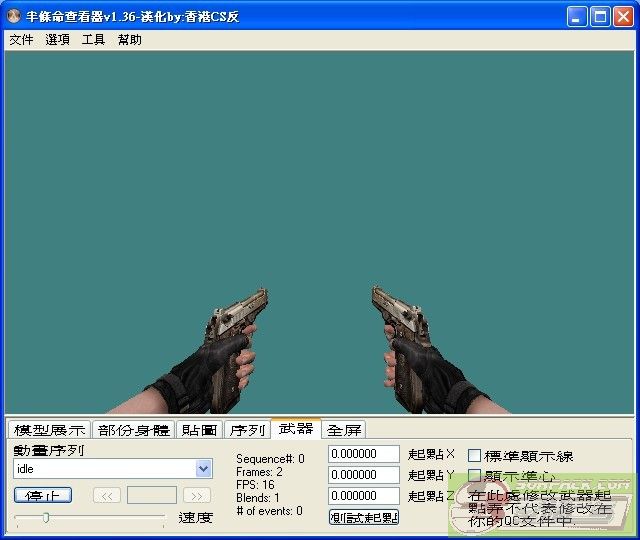Switch to the 模型展示 tab
The image size is (640, 540).
pyautogui.click(x=50, y=430)
